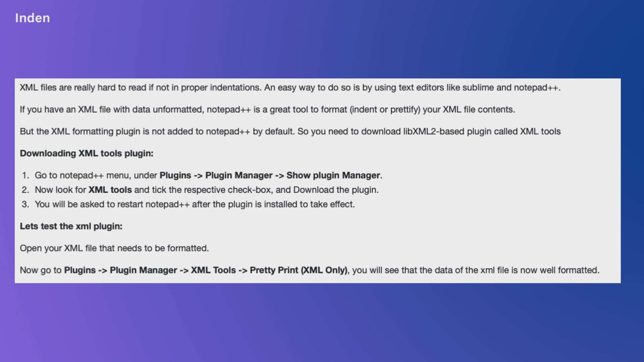Click bold 'XML Tools' in last sentence
Image resolution: width=644 pixels, height=362 pixels.
213,270
